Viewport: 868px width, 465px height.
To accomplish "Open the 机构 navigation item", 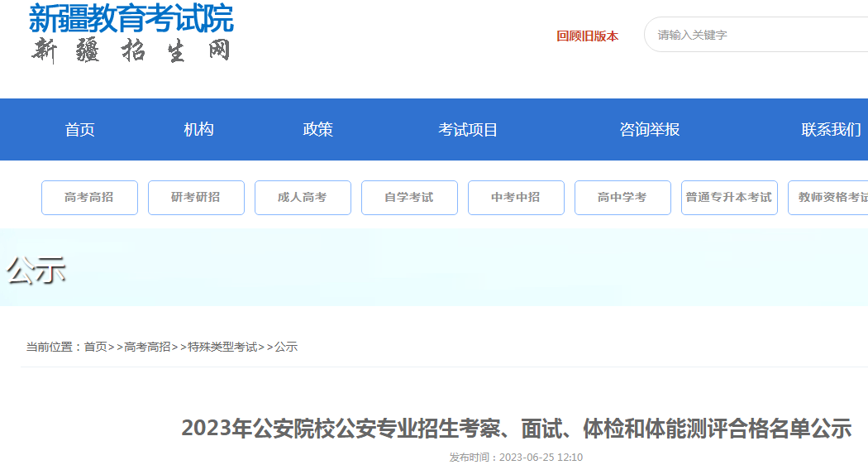I will click(198, 130).
